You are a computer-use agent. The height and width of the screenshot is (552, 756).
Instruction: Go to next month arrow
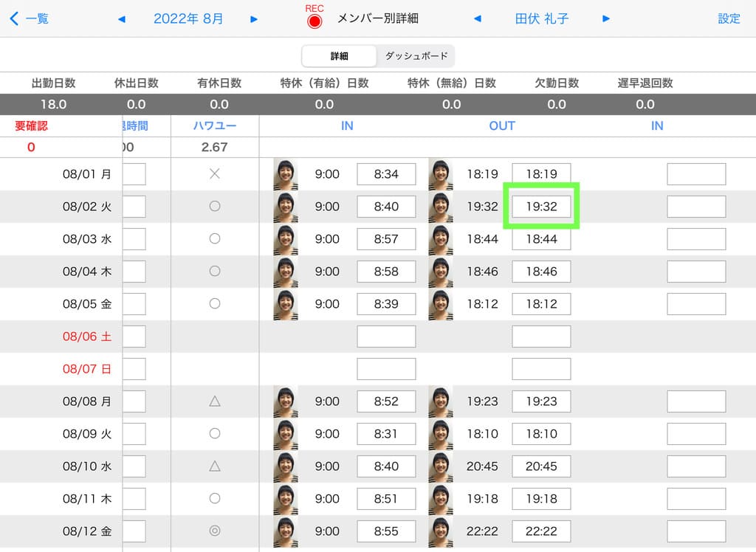click(x=254, y=19)
